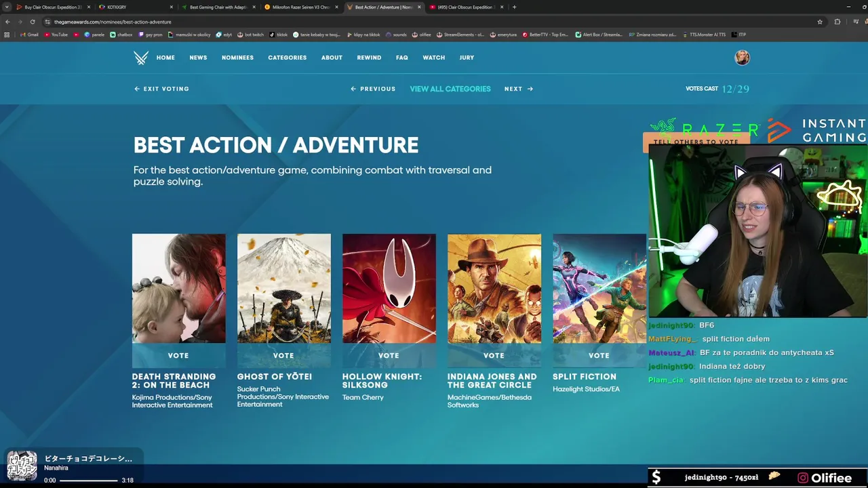Expand the tab search dropdown arrow
Viewport: 868px width, 488px height.
pyautogui.click(x=7, y=7)
